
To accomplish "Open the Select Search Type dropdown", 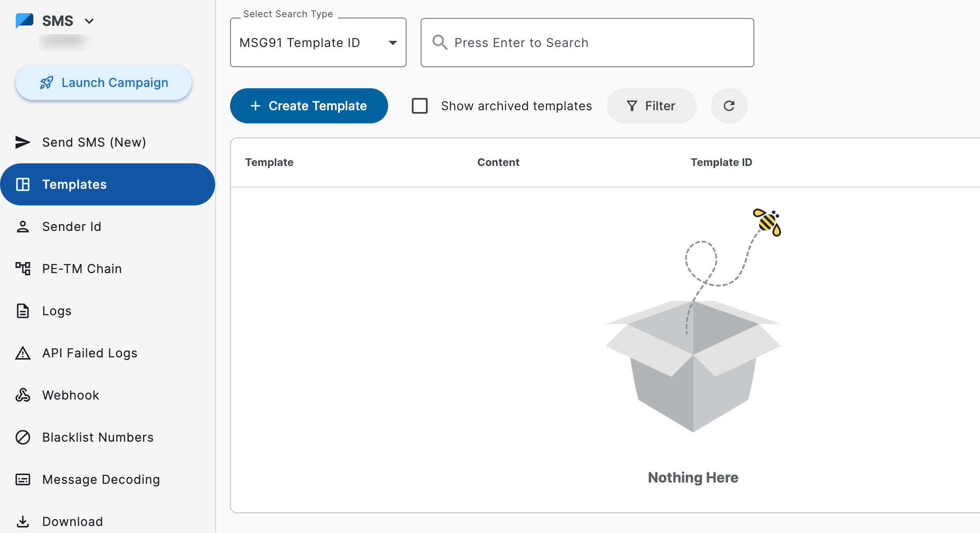I will tap(318, 43).
